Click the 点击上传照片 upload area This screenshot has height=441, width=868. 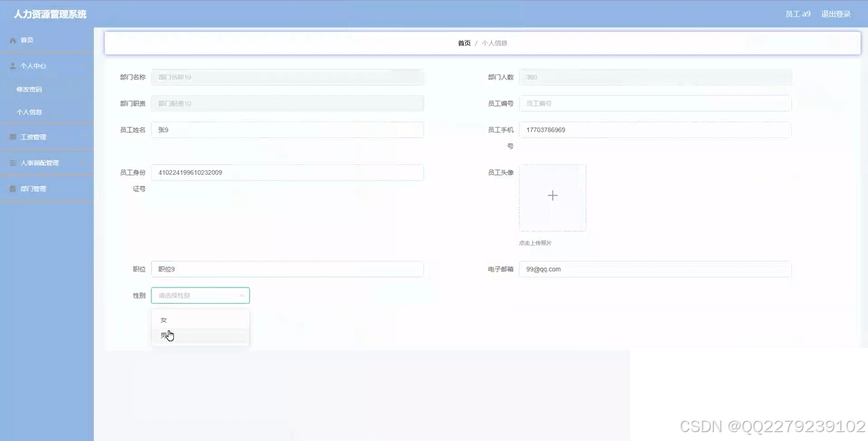[534, 242]
